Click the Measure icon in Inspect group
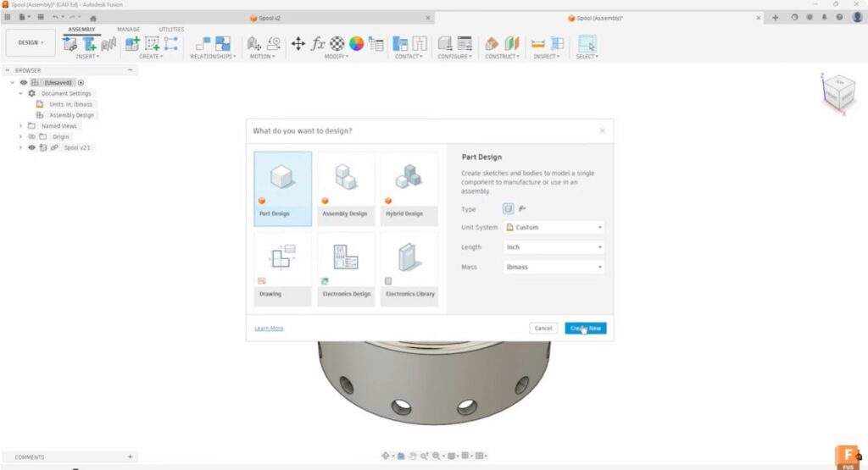The height and width of the screenshot is (470, 868). (538, 44)
